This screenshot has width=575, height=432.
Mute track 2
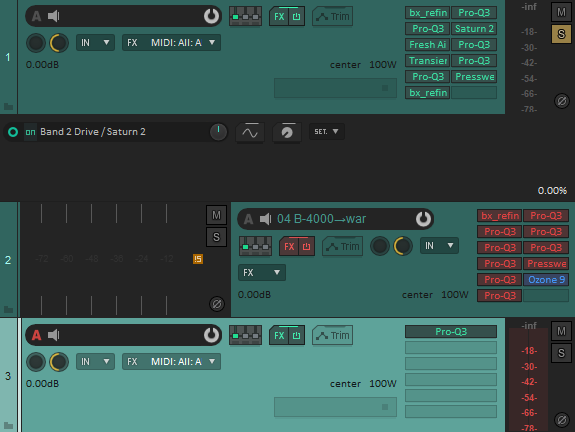point(216,215)
